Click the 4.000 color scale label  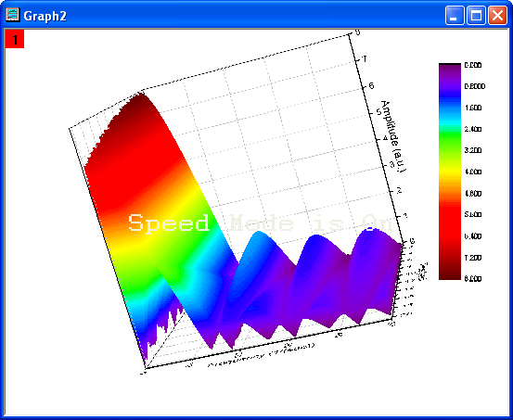pyautogui.click(x=473, y=172)
